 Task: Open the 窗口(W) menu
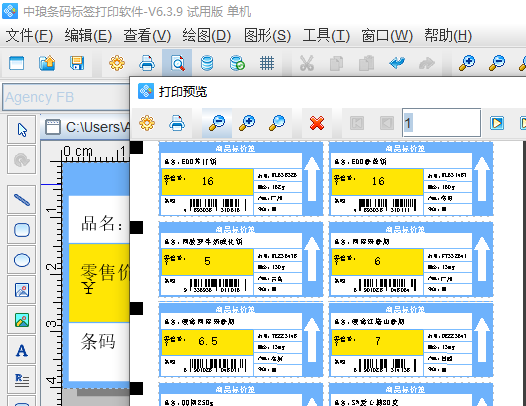tap(387, 35)
